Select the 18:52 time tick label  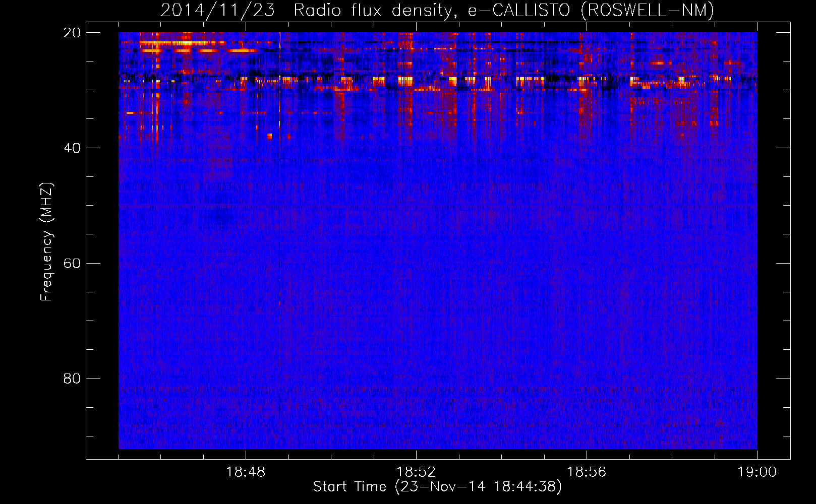click(416, 472)
